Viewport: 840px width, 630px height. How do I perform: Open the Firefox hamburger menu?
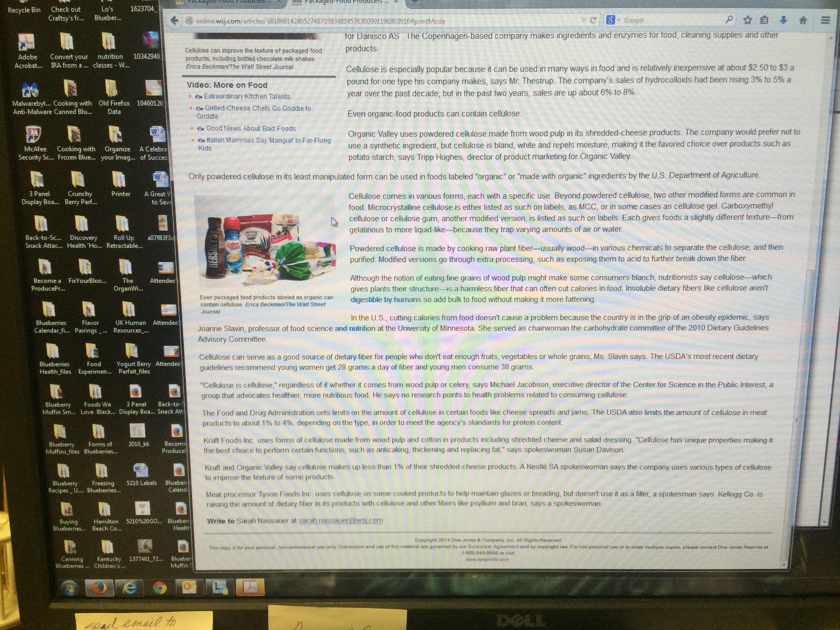point(825,20)
